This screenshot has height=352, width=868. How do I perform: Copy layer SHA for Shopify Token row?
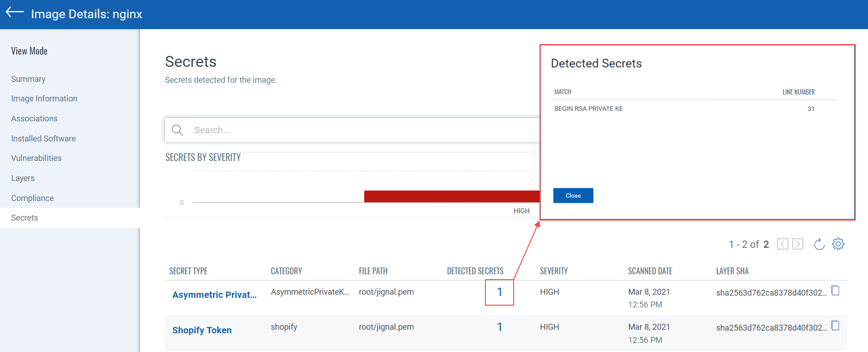[835, 326]
